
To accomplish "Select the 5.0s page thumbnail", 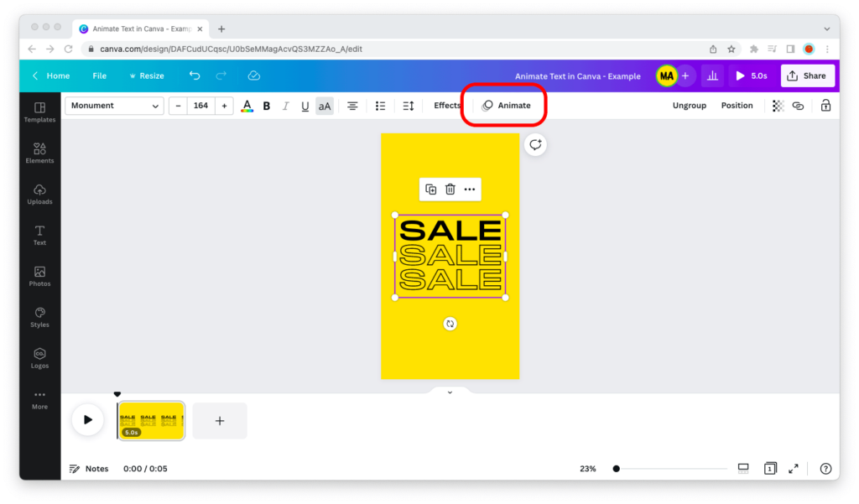I will [152, 421].
